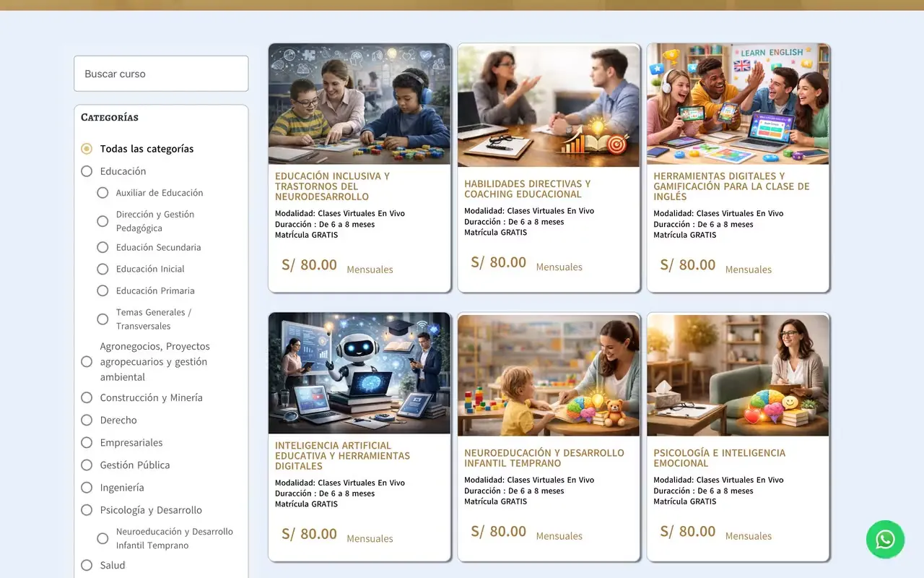Select Educación Inicial radio option

103,269
